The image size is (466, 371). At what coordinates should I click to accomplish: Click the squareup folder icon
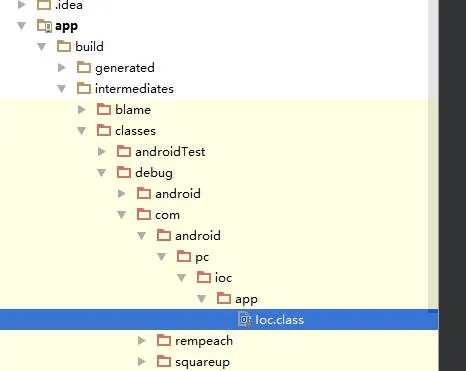(x=164, y=361)
